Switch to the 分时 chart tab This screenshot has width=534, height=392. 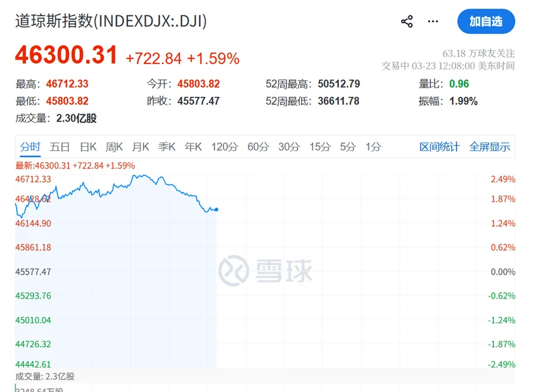pyautogui.click(x=30, y=147)
